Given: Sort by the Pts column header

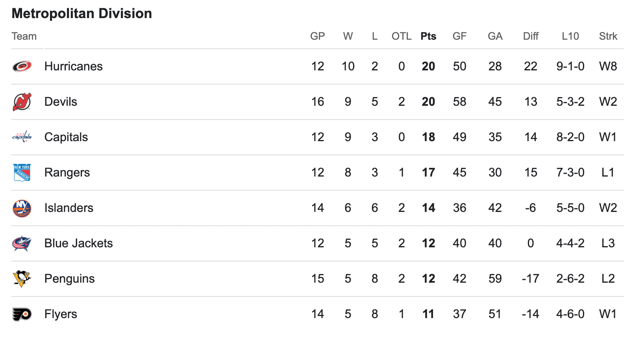Looking at the screenshot, I should pyautogui.click(x=428, y=36).
